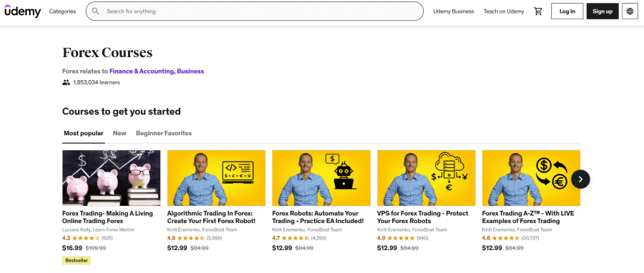The image size is (644, 273).
Task: Show next courses with carousel arrow
Action: (x=580, y=179)
